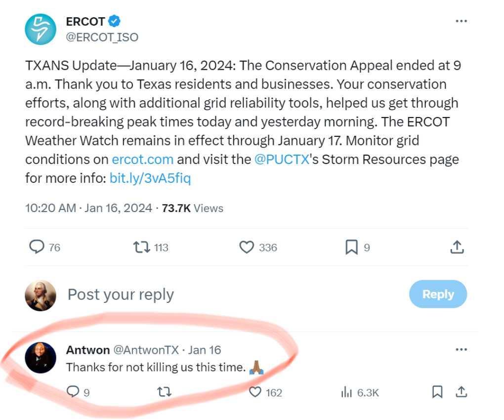This screenshot has width=504, height=420.
Task: Open the more options menu on ERCOT's post
Action: [461, 21]
